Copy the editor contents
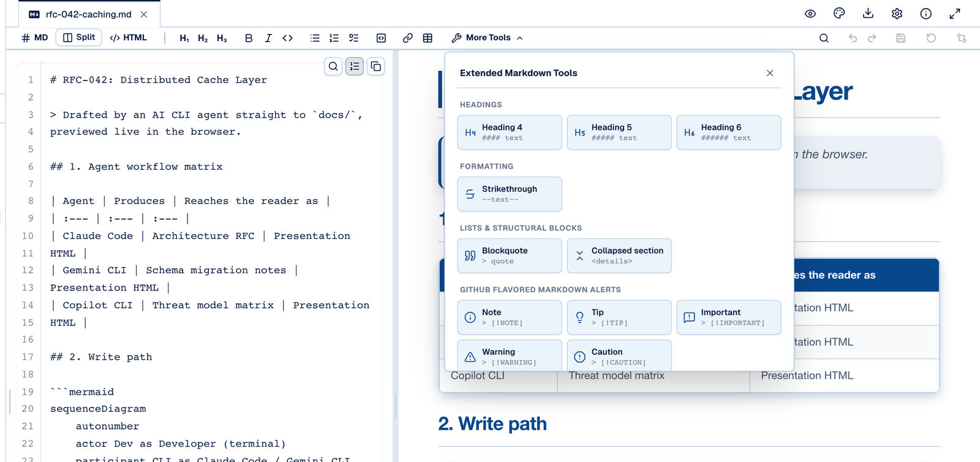This screenshot has height=462, width=980. pyautogui.click(x=376, y=66)
